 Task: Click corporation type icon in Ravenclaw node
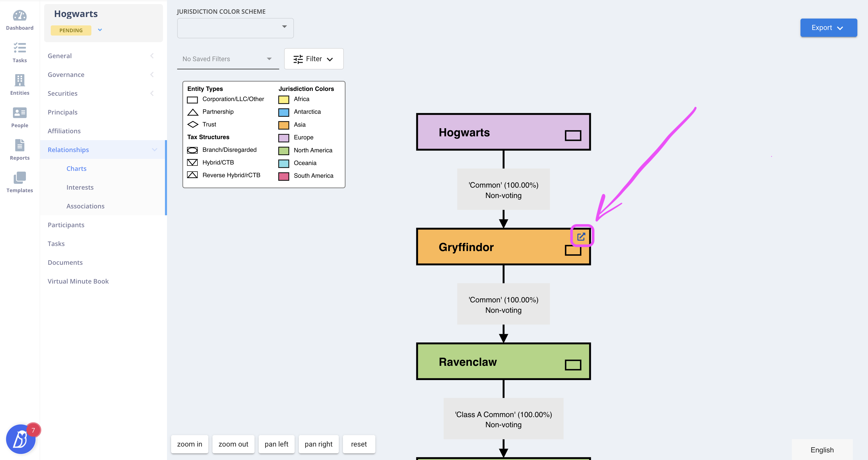(x=573, y=365)
